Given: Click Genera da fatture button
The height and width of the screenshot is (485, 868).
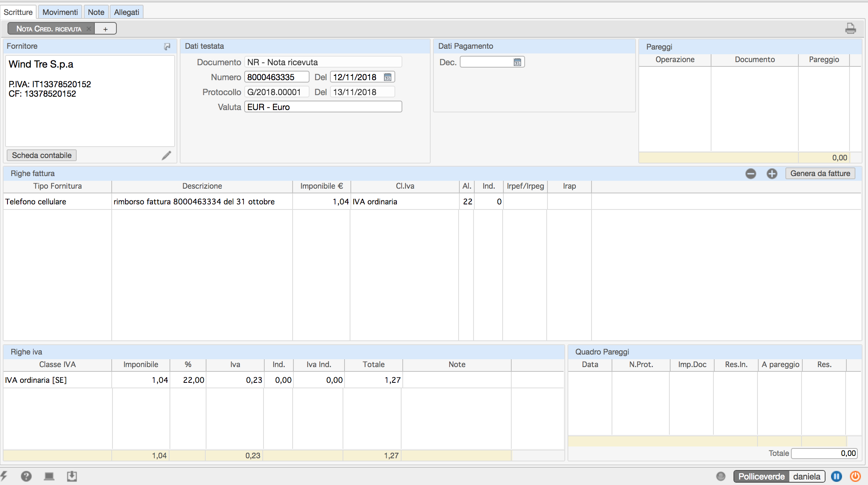Looking at the screenshot, I should point(820,173).
